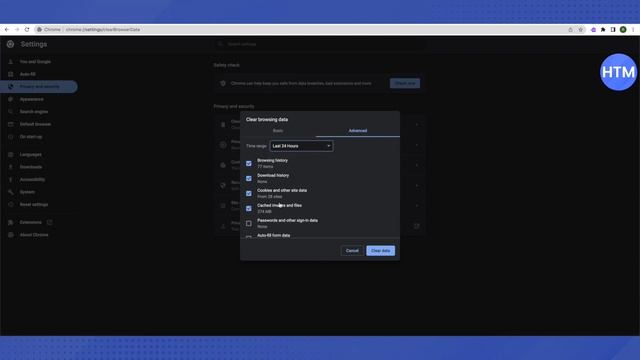Click the Clear data button
The image size is (640, 360).
tap(380, 251)
